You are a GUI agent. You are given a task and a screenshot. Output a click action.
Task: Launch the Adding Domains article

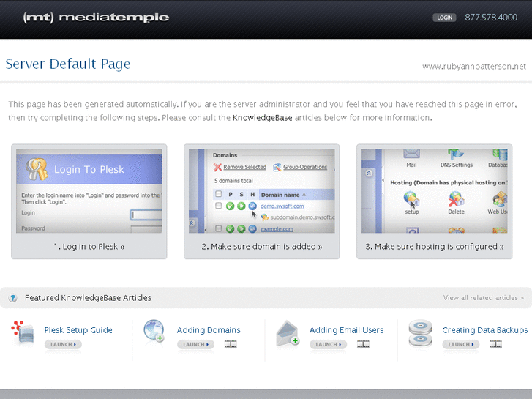click(196, 344)
